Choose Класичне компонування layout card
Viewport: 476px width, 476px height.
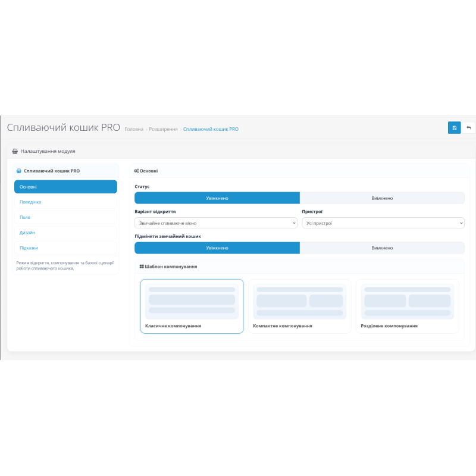click(192, 306)
